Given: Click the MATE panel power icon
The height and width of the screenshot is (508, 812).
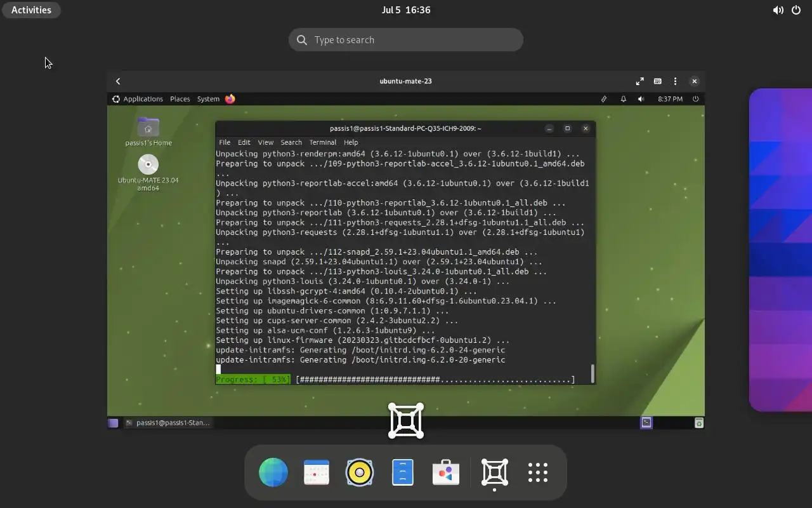Looking at the screenshot, I should click(x=696, y=99).
